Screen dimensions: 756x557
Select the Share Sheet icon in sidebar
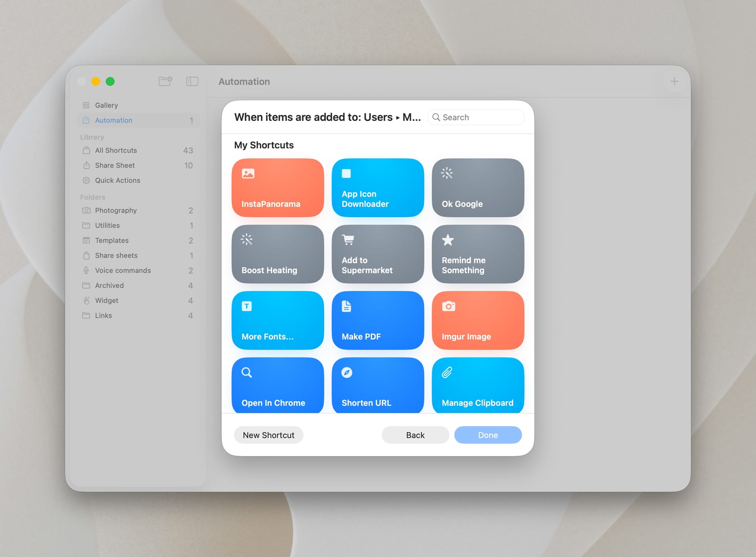(x=86, y=165)
